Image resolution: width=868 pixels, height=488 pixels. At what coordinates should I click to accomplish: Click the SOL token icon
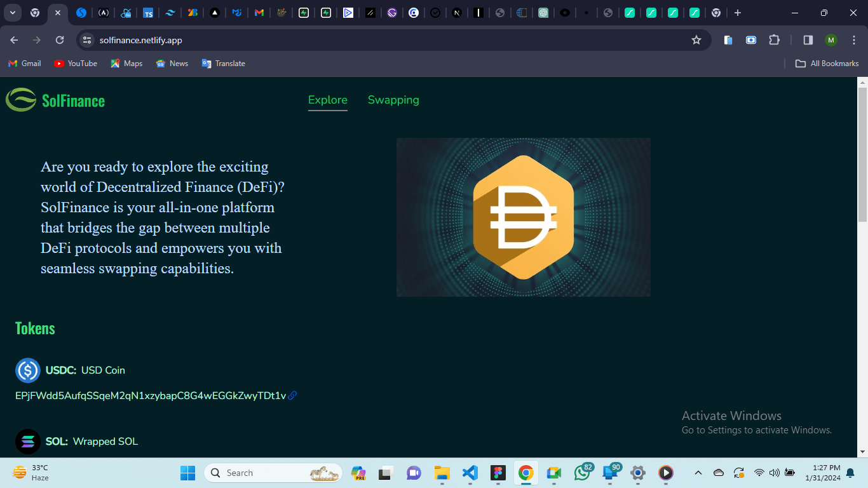(28, 442)
